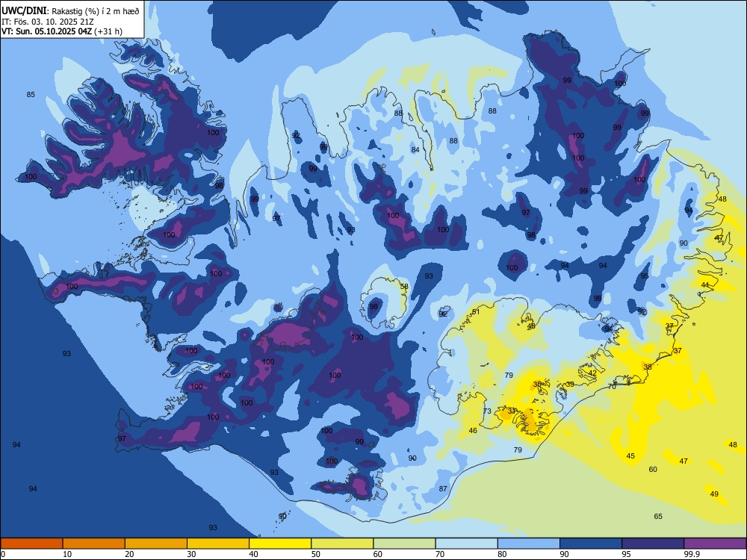The height and width of the screenshot is (560, 747).
Task: Select the 51 humidity value on the map
Action: coord(475,312)
